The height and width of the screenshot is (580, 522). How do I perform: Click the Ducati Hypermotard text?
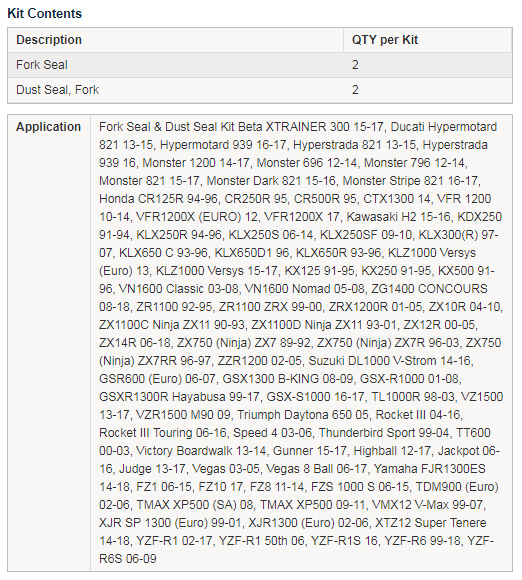point(444,127)
